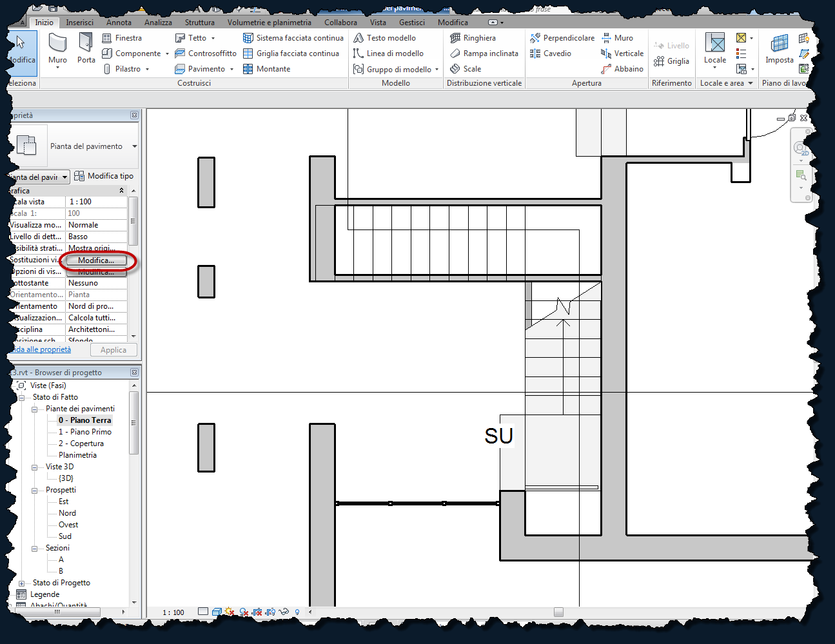The image size is (835, 644).
Task: Toggle reveal hidden elements lightbulb
Action: 297,612
